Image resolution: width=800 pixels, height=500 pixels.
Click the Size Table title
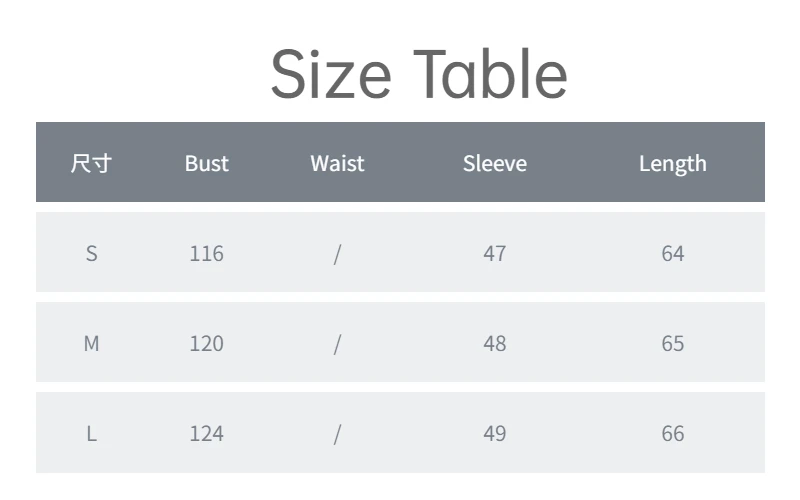419,74
